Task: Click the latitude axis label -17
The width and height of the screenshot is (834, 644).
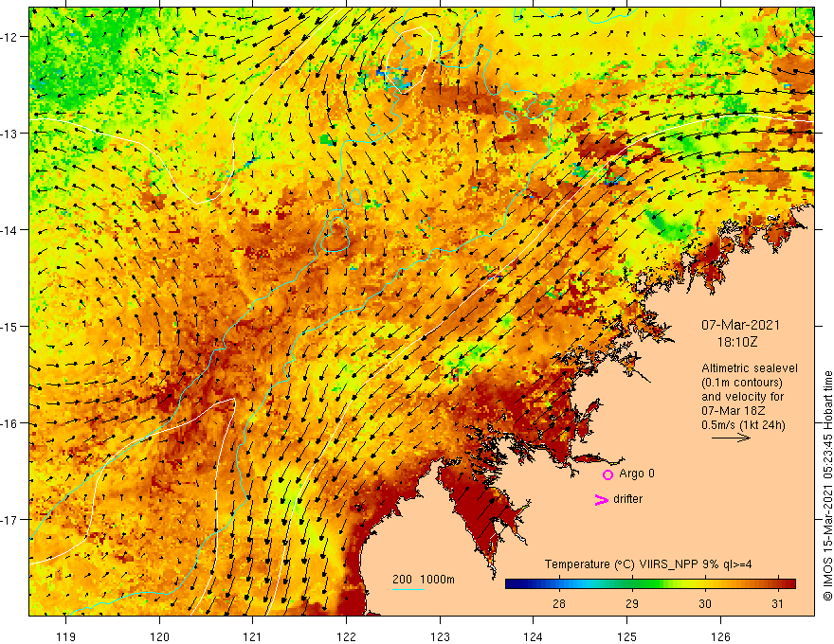Action: pos(10,519)
